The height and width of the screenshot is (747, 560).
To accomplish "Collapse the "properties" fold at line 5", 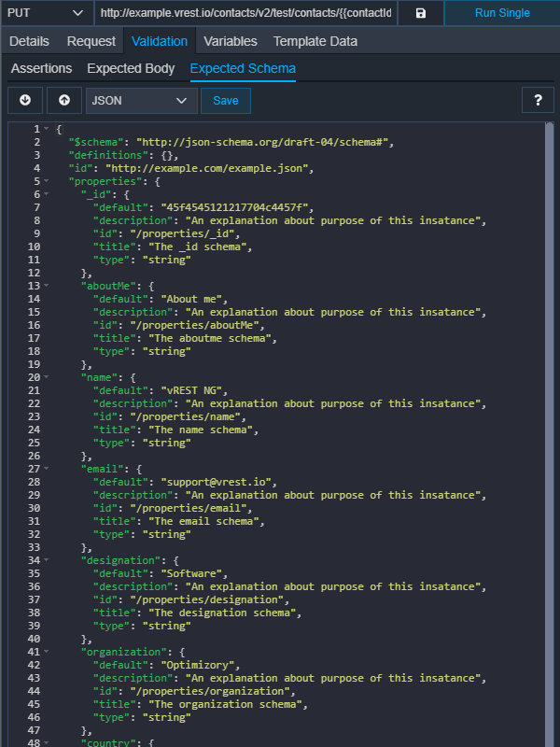I will [x=46, y=181].
